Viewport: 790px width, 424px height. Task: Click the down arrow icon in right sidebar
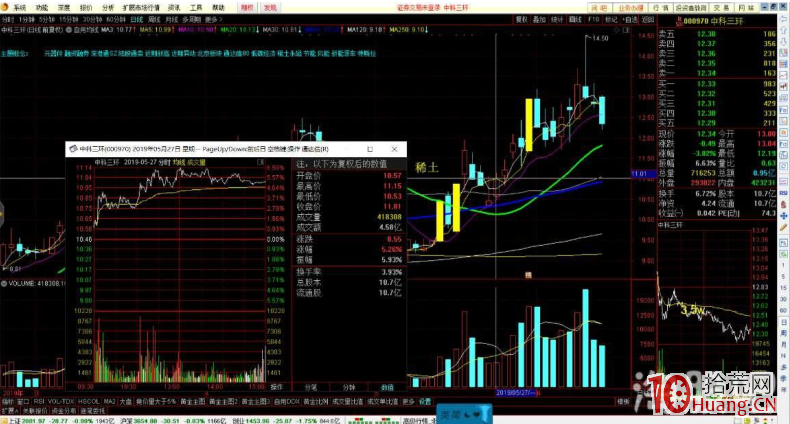(783, 42)
